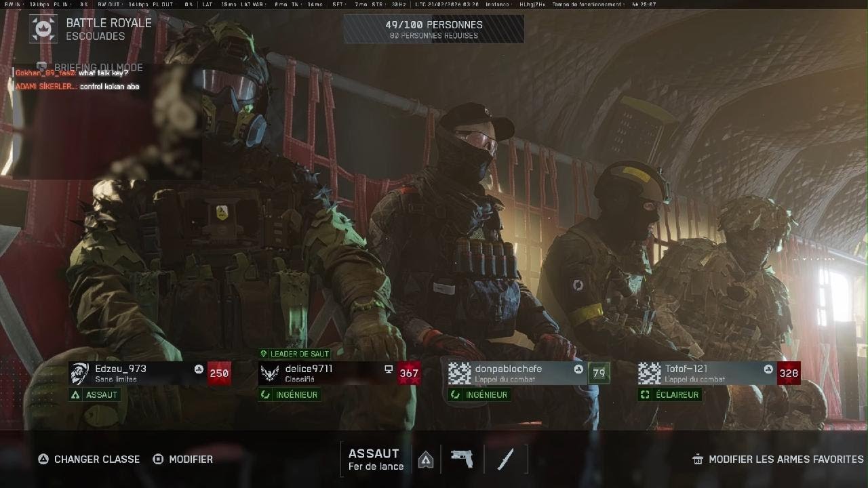Select the knife melee icon in loadout

click(505, 459)
